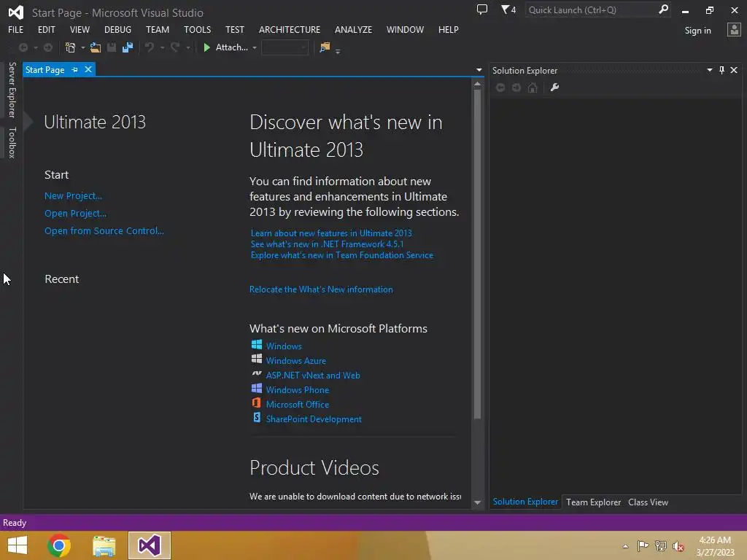The height and width of the screenshot is (560, 747).
Task: Click into the Quick Launch search field
Action: [592, 10]
